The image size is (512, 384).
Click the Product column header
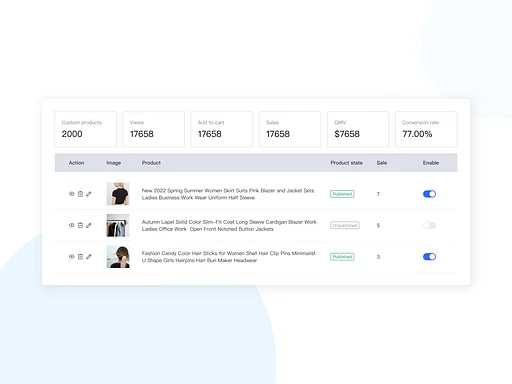click(151, 163)
